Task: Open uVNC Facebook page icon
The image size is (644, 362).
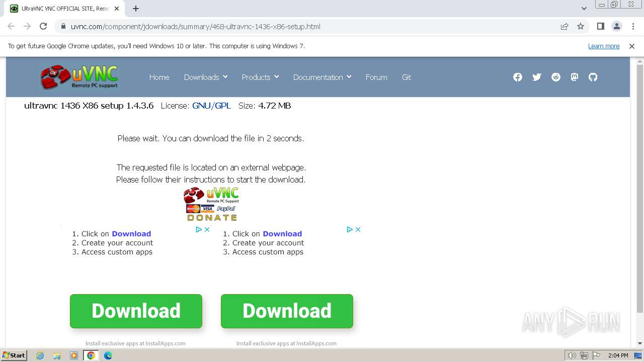Action: tap(518, 77)
